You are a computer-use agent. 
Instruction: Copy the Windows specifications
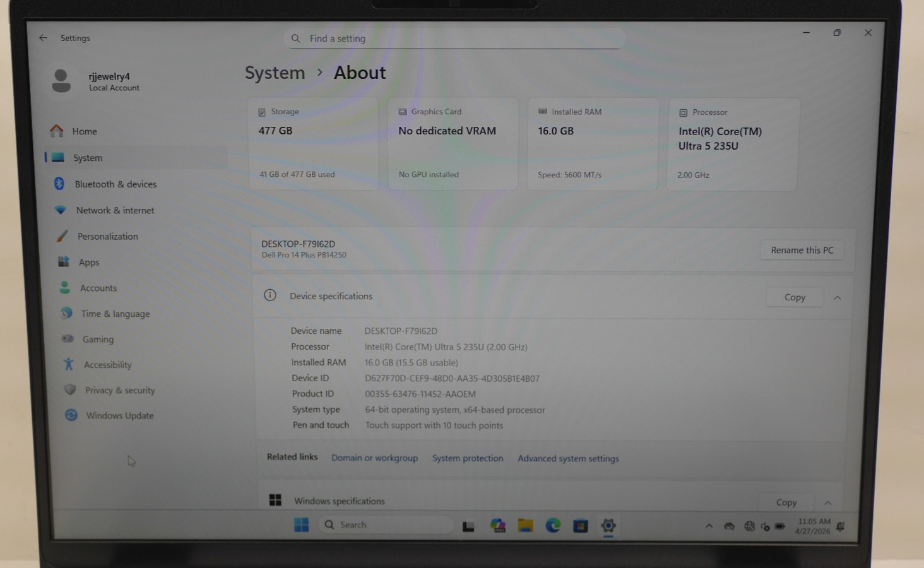pos(786,502)
